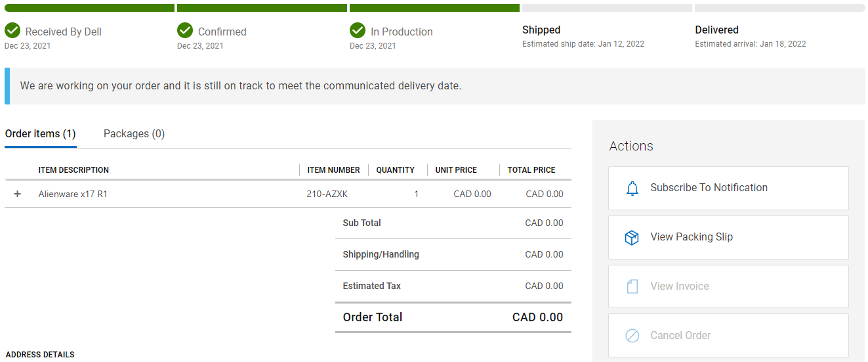Select the Order items (1) tab
This screenshot has height=362, width=868.
click(x=41, y=133)
